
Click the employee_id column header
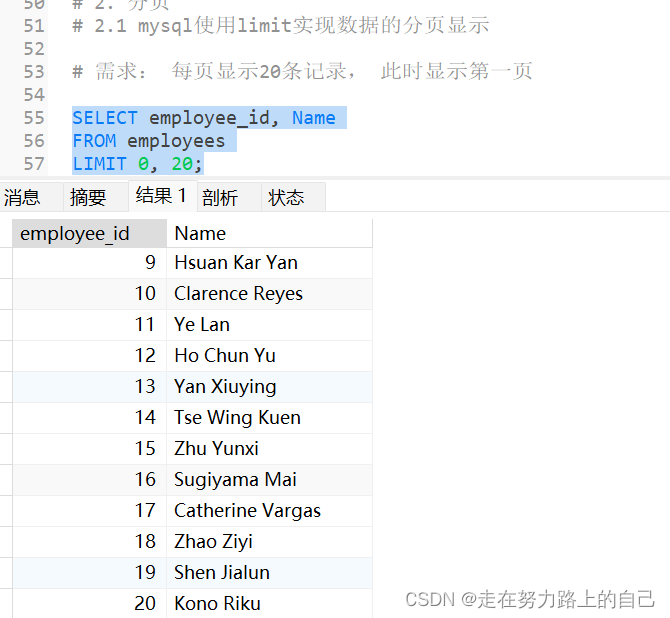[89, 233]
